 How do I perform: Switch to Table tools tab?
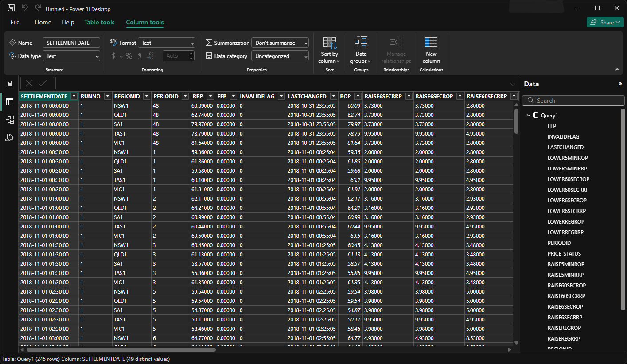[x=99, y=22]
